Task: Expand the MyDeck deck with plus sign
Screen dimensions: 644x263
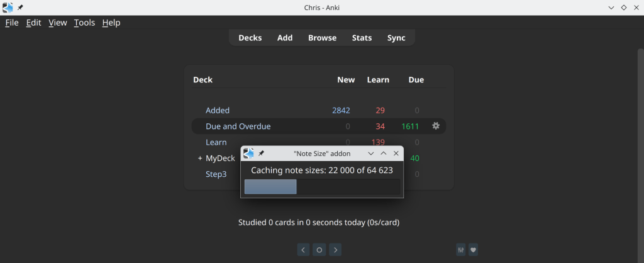Action: point(200,159)
